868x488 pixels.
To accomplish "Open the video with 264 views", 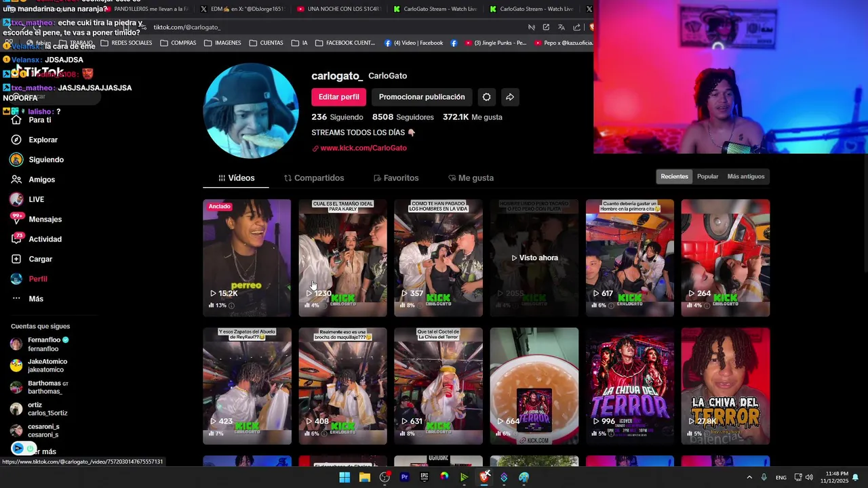I will click(725, 258).
